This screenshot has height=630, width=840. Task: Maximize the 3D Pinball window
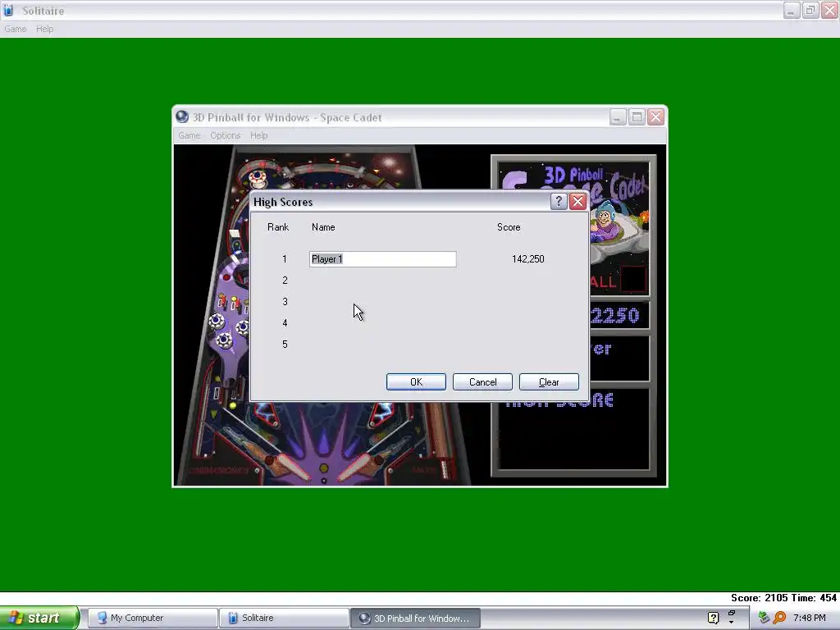click(x=637, y=116)
